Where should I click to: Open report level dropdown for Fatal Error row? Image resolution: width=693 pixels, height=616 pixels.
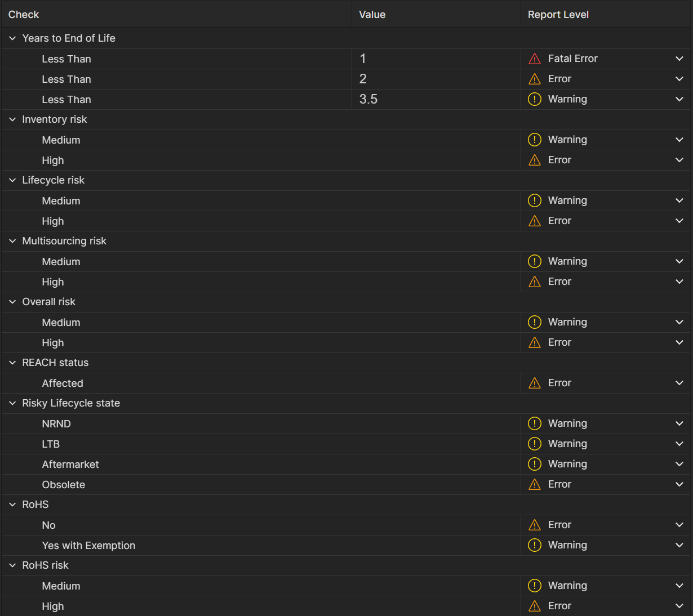679,59
